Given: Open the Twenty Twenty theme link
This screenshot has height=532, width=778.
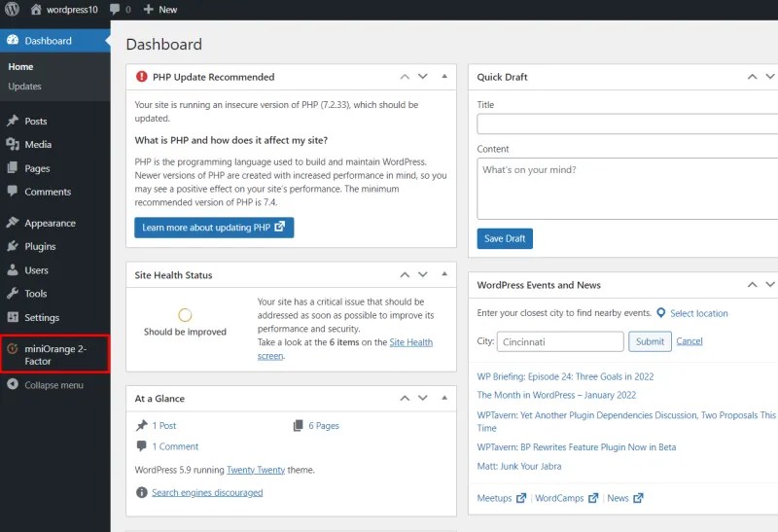Looking at the screenshot, I should (256, 470).
